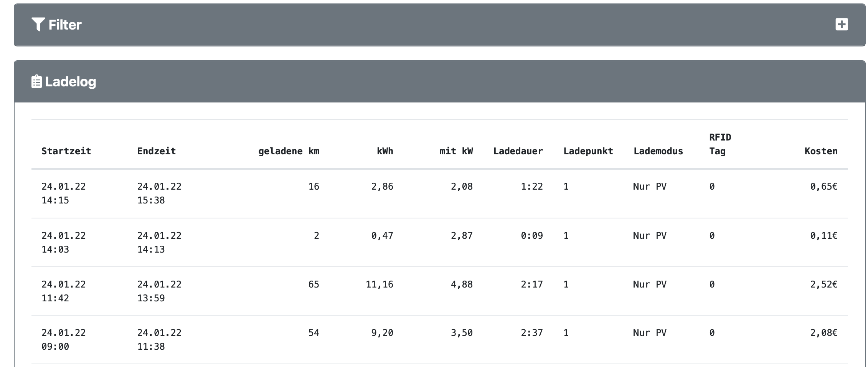This screenshot has width=868, height=367.
Task: Click the Kosten column header
Action: pos(821,151)
